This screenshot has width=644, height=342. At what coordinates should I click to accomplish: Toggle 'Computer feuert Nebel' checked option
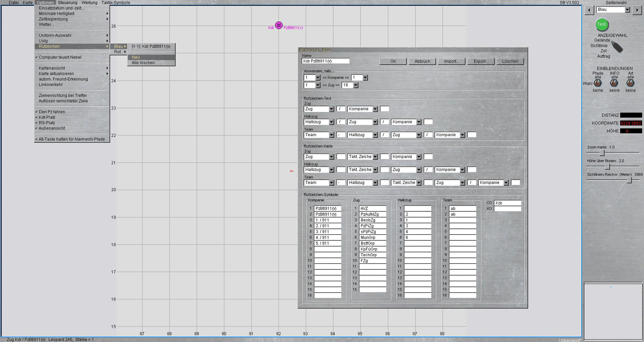pyautogui.click(x=60, y=58)
